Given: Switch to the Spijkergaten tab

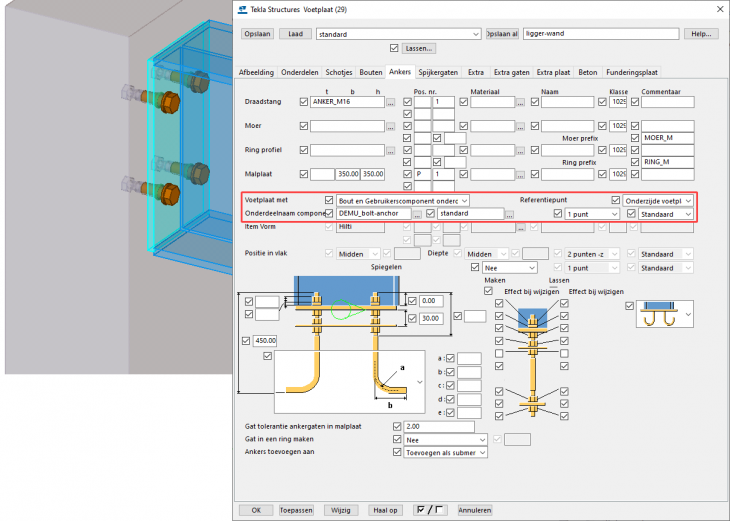Looking at the screenshot, I should [x=438, y=72].
